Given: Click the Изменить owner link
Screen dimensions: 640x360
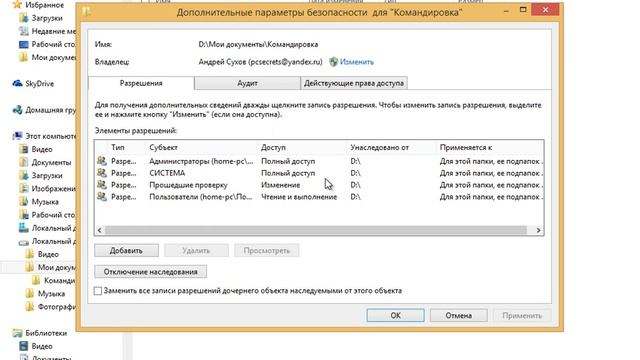Looking at the screenshot, I should pos(357,62).
